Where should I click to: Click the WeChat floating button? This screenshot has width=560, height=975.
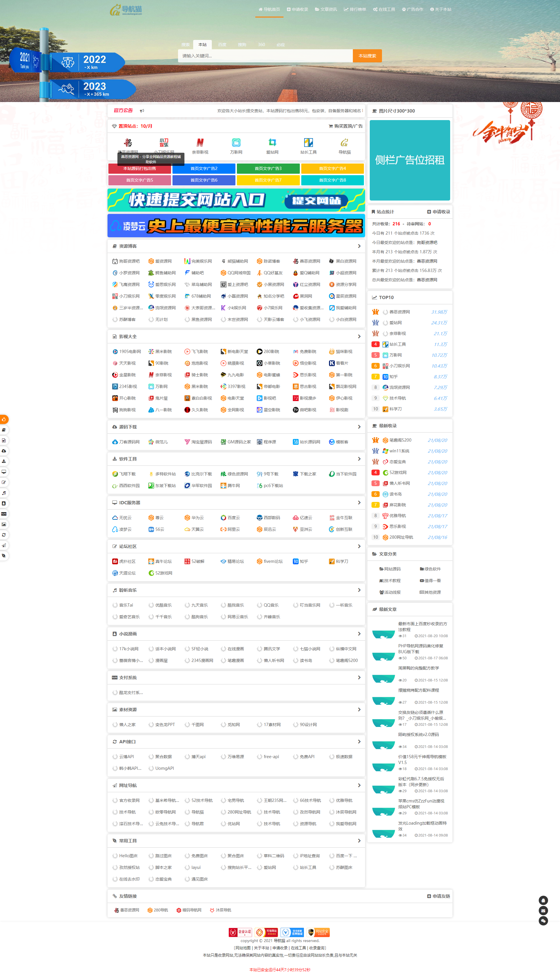click(x=543, y=921)
